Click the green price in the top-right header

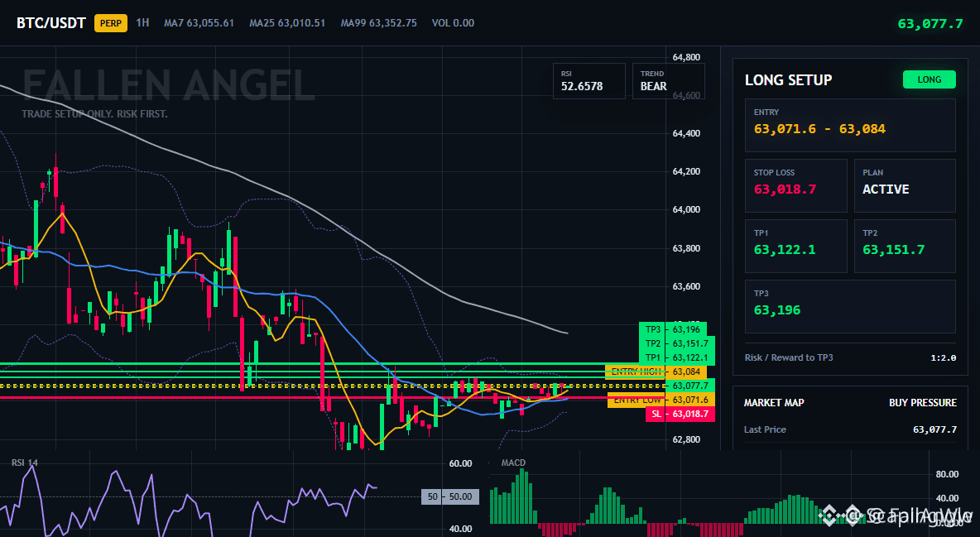tap(930, 24)
